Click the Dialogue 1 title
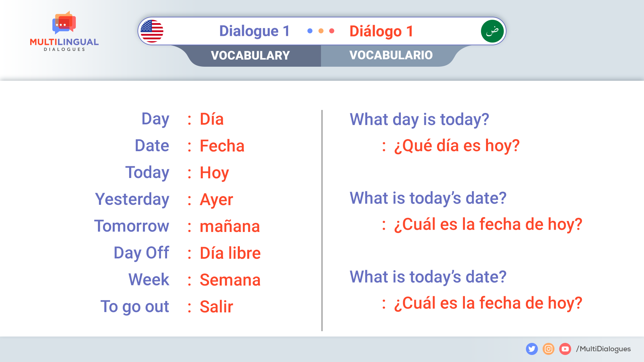Image resolution: width=644 pixels, height=362 pixels. [254, 31]
